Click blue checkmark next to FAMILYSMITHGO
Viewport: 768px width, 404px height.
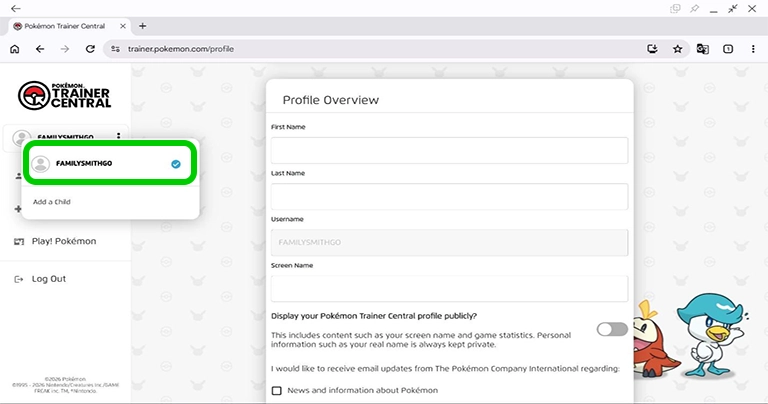pyautogui.click(x=176, y=164)
